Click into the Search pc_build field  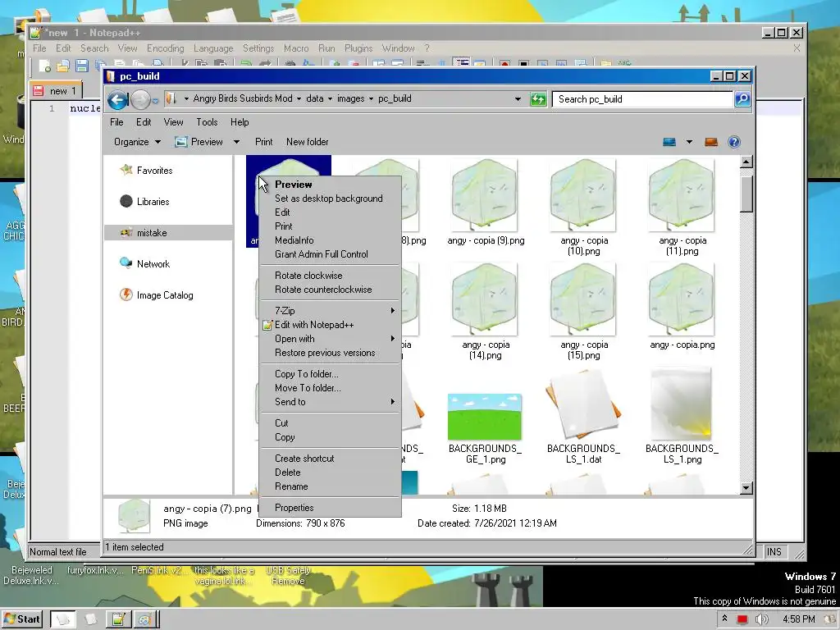(x=642, y=99)
